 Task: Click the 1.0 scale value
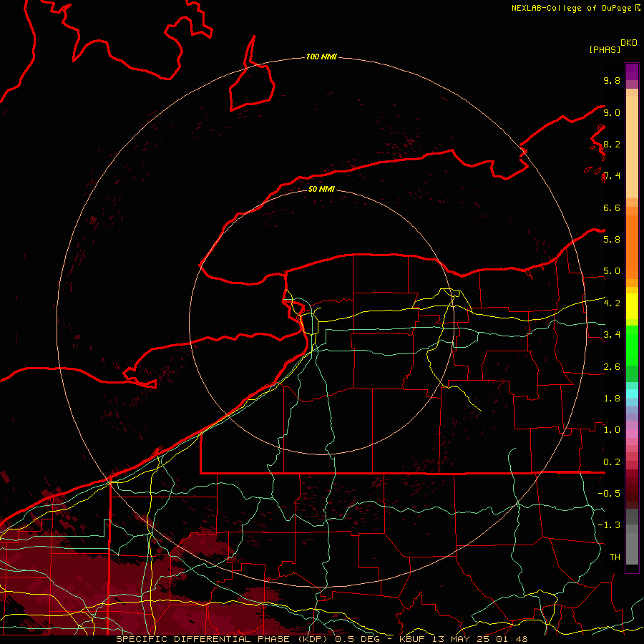point(612,429)
